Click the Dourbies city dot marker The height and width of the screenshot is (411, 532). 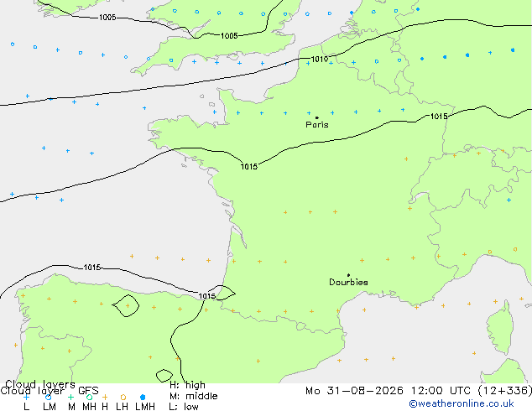348,275
